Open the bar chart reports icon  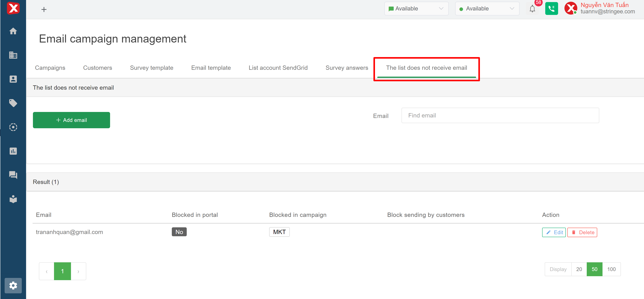point(13,151)
